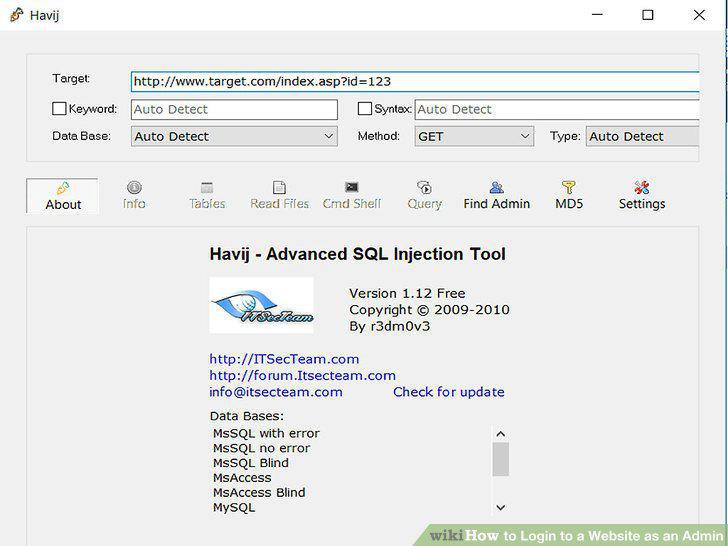Select 'MsSQL with error' in Data Bases list
Viewport: 728px width, 546px height.
point(266,433)
